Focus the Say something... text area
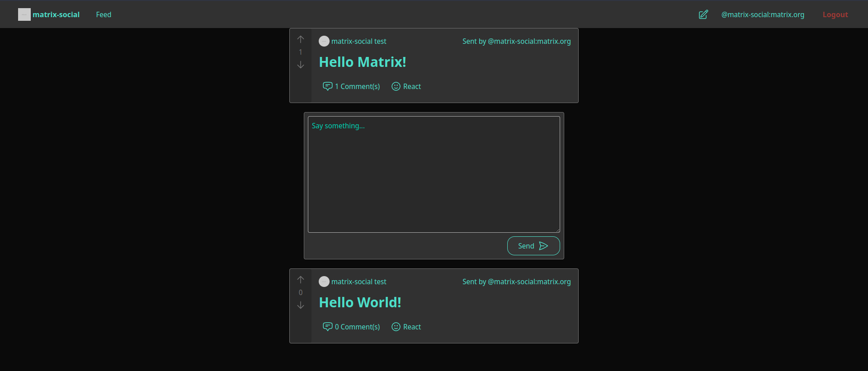The width and height of the screenshot is (868, 371). click(434, 174)
